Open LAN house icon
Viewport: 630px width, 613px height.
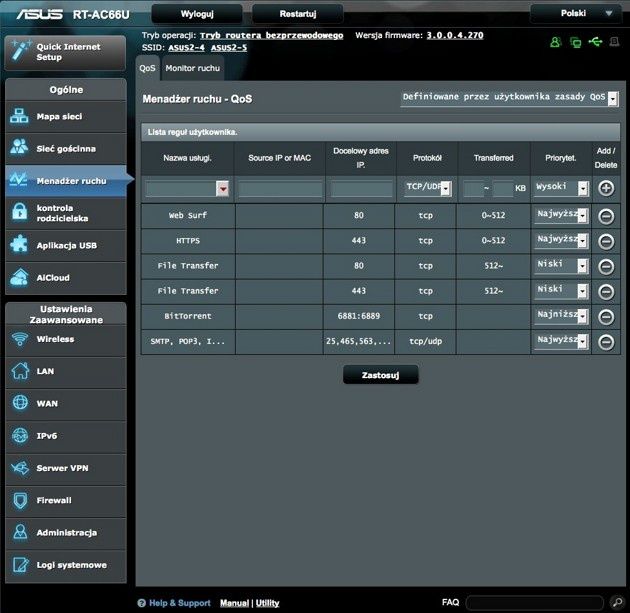coord(20,370)
